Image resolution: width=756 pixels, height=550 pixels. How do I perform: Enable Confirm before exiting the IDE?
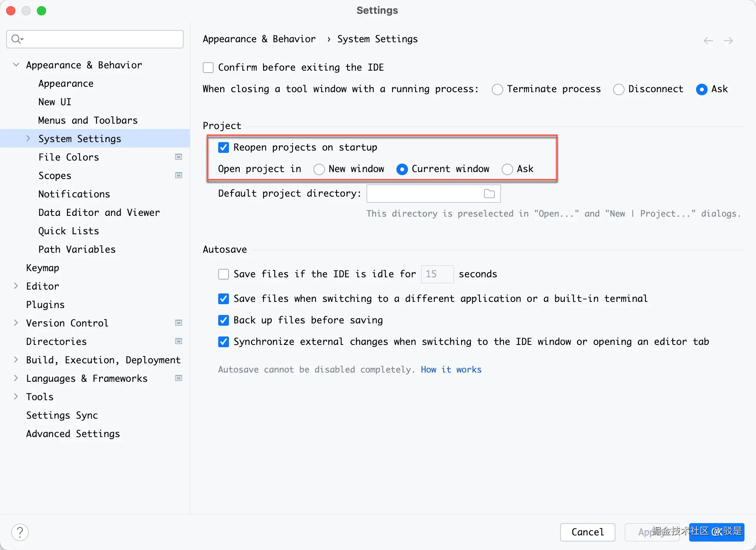click(x=208, y=68)
